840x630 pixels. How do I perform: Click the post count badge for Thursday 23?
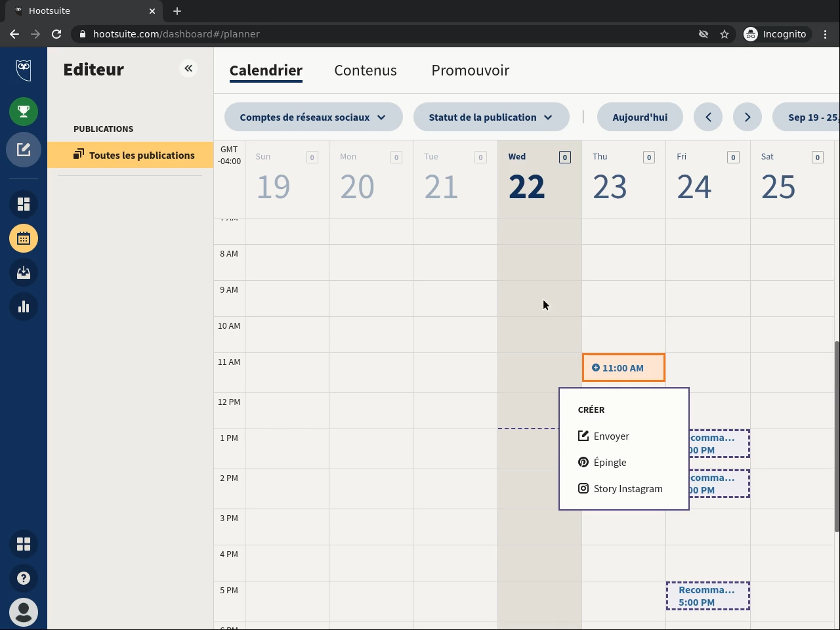click(x=649, y=157)
